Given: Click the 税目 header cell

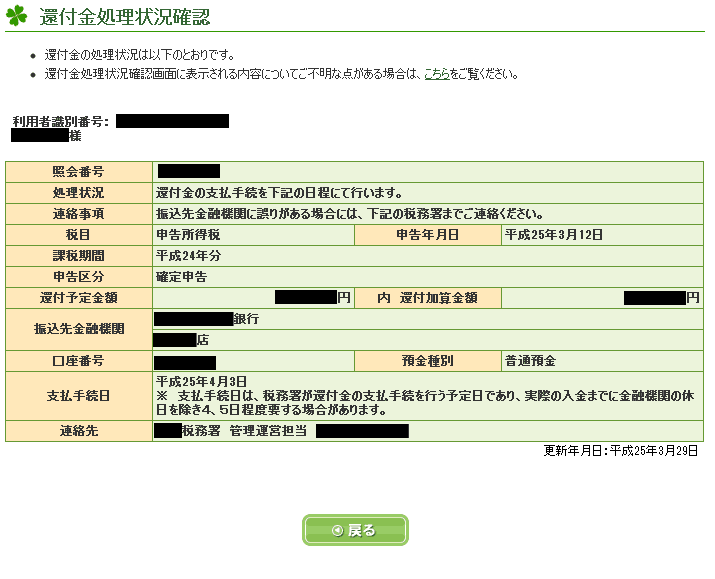Looking at the screenshot, I should [x=79, y=235].
